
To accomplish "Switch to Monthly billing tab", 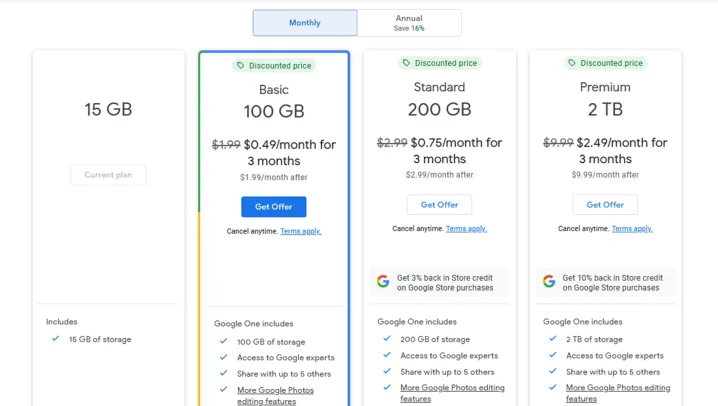I will click(305, 23).
